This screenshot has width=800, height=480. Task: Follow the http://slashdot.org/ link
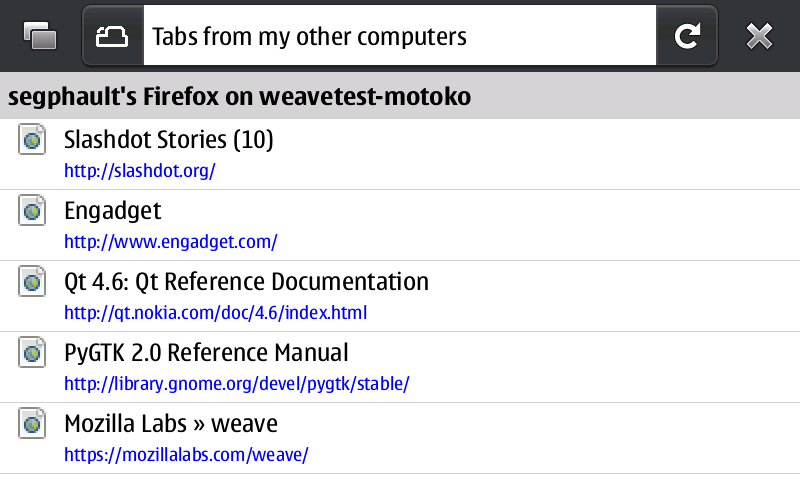(x=140, y=171)
